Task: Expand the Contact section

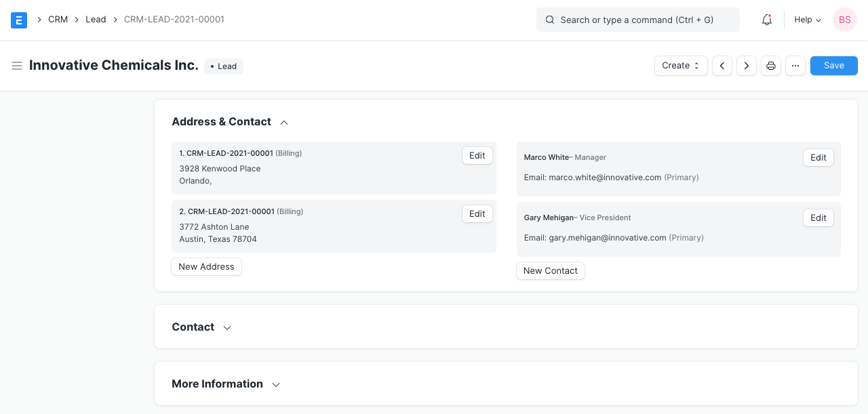Action: tap(226, 327)
